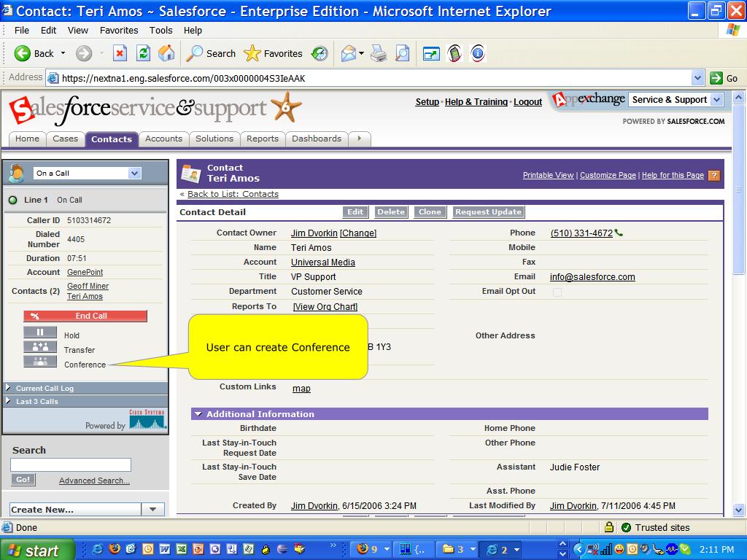Image resolution: width=747 pixels, height=560 pixels.
Task: Click the Request Update button
Action: (x=488, y=212)
